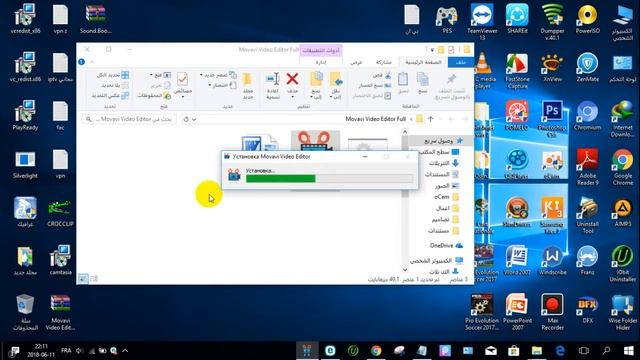Click the New folder (مجلد جديد) ribbon icon
The image size is (640, 360).
[247, 79]
